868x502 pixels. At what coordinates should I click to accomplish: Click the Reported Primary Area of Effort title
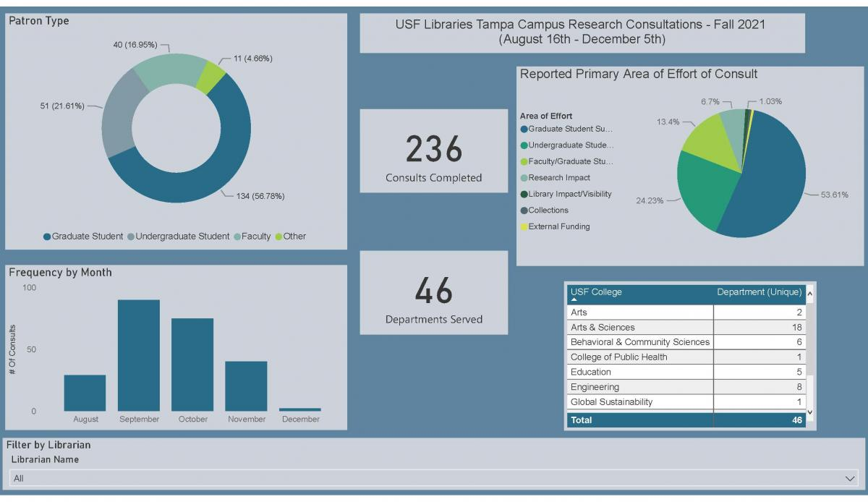pos(639,74)
